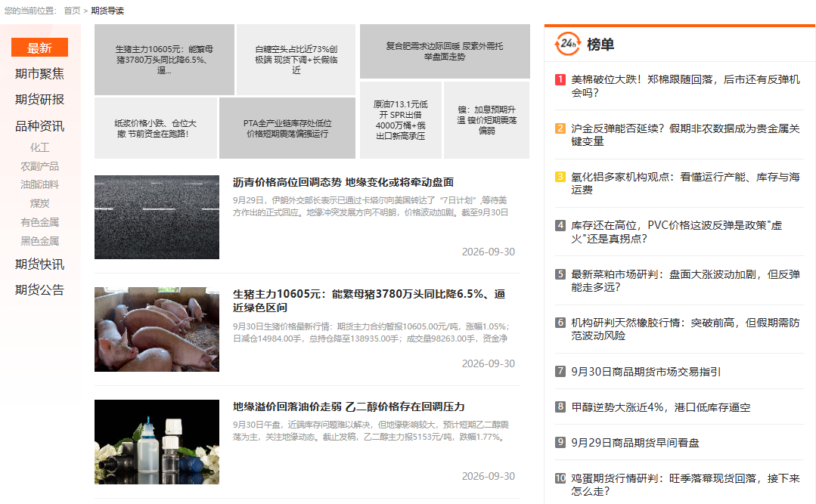Screen dimensions: 816x504
Task: Open the 生猪主力10605元 featured tile
Action: click(x=164, y=59)
